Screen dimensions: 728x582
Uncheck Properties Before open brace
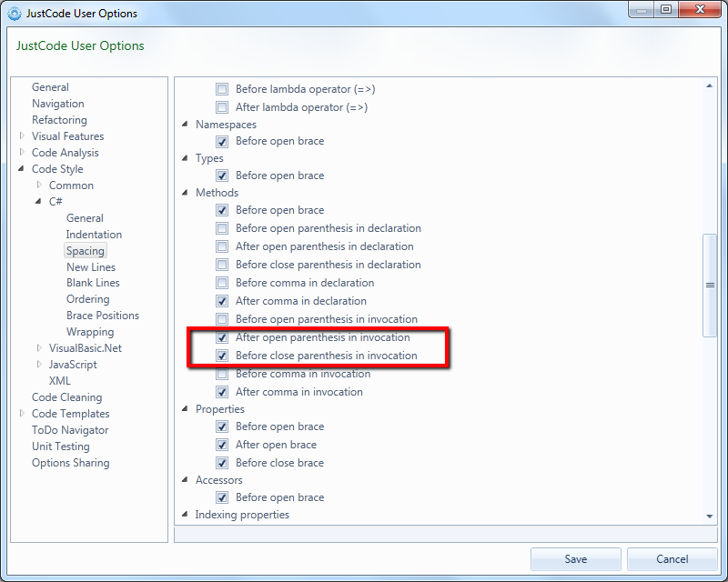point(222,426)
